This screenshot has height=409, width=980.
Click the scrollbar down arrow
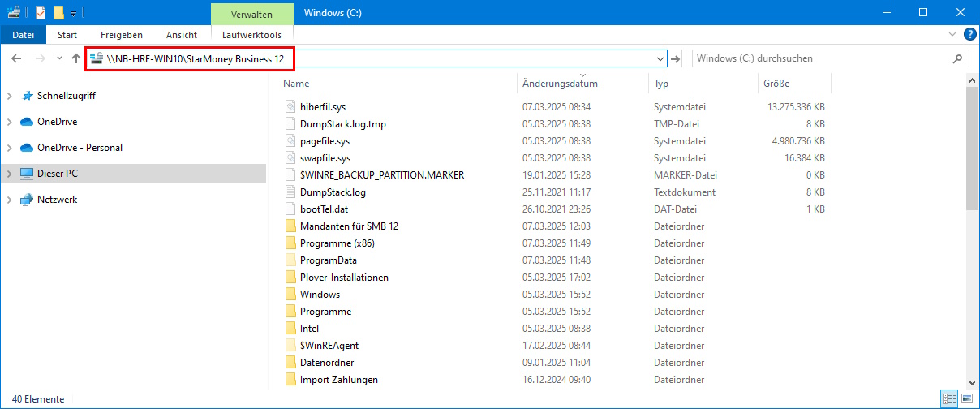(973, 382)
